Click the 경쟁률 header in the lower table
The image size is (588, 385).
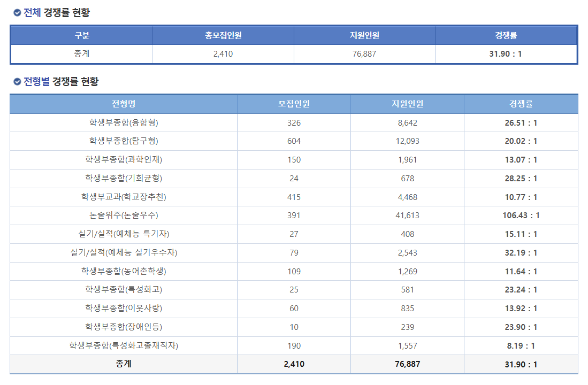point(521,104)
